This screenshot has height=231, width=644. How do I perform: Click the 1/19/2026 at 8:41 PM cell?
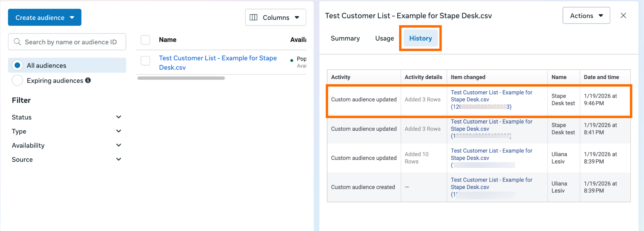601,129
